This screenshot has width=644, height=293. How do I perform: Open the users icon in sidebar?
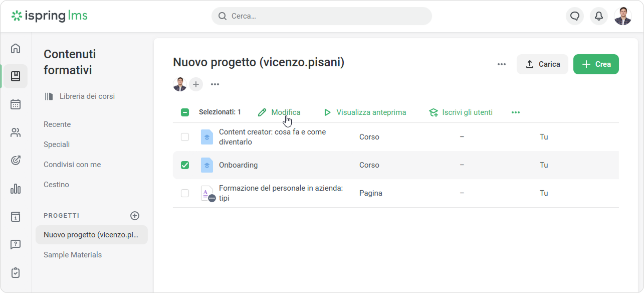coord(16,132)
